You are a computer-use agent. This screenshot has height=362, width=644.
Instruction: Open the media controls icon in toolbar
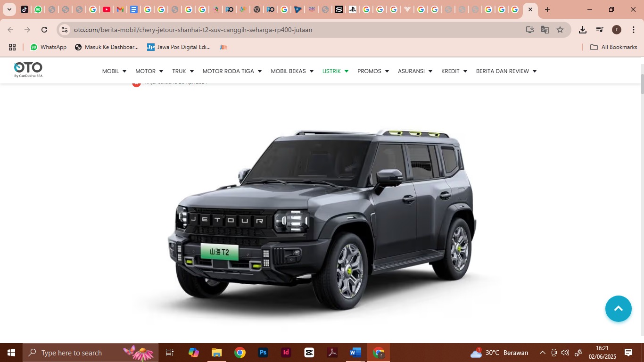pos(600,30)
